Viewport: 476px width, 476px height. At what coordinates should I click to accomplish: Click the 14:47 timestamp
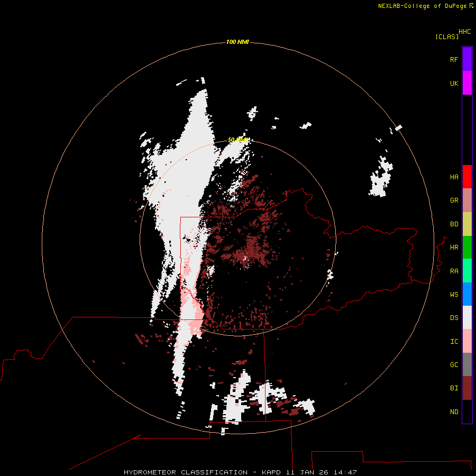[346, 472]
